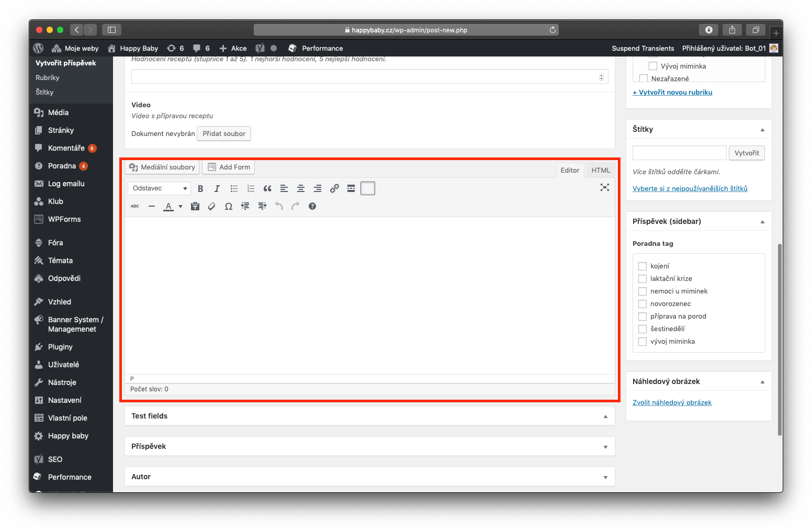
Task: Check the kojení tag checkbox
Action: [642, 266]
